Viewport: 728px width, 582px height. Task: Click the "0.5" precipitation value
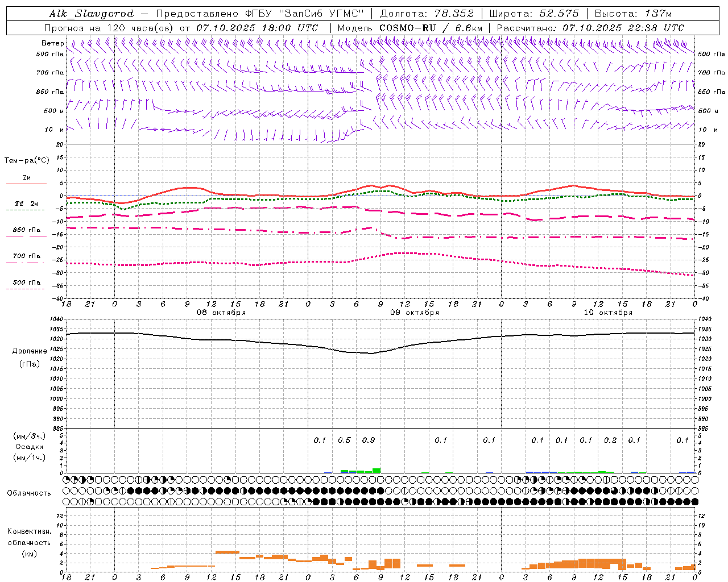click(x=344, y=440)
